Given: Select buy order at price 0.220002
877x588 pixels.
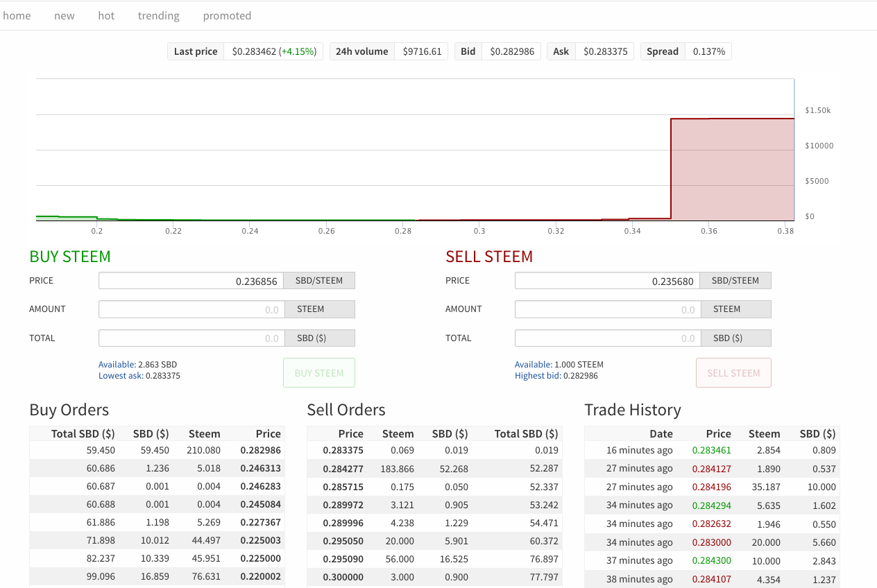Looking at the screenshot, I should 157,576.
